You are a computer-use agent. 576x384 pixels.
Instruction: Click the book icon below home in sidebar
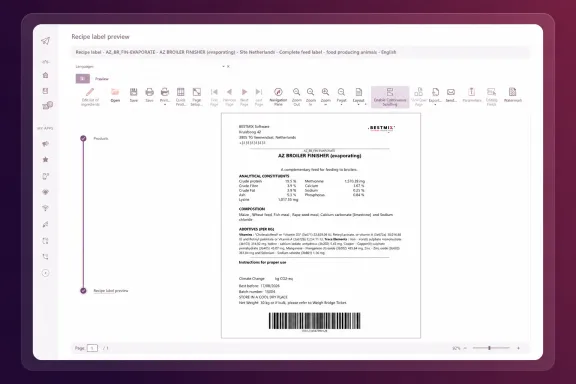coord(46,91)
